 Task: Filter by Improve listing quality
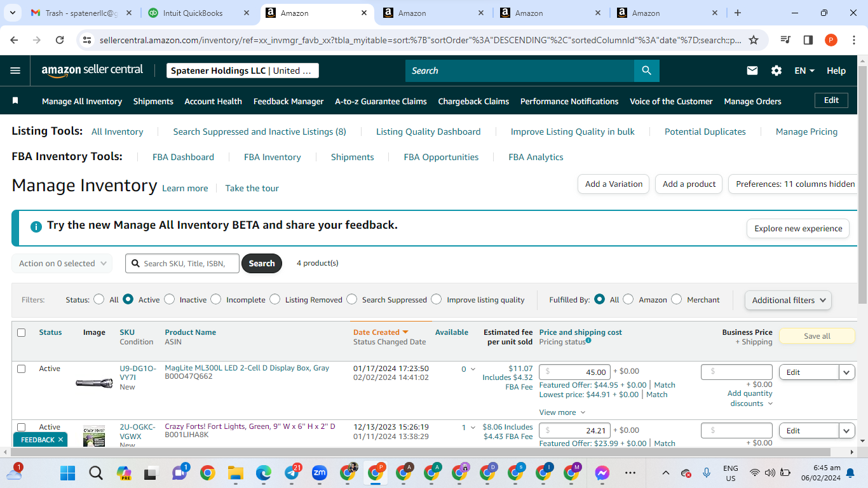coord(437,299)
